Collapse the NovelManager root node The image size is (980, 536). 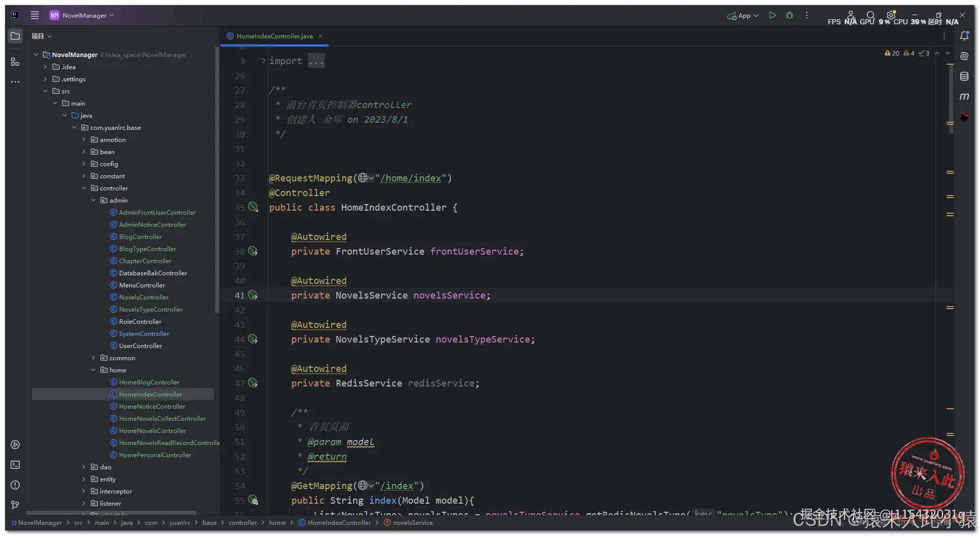coord(36,55)
